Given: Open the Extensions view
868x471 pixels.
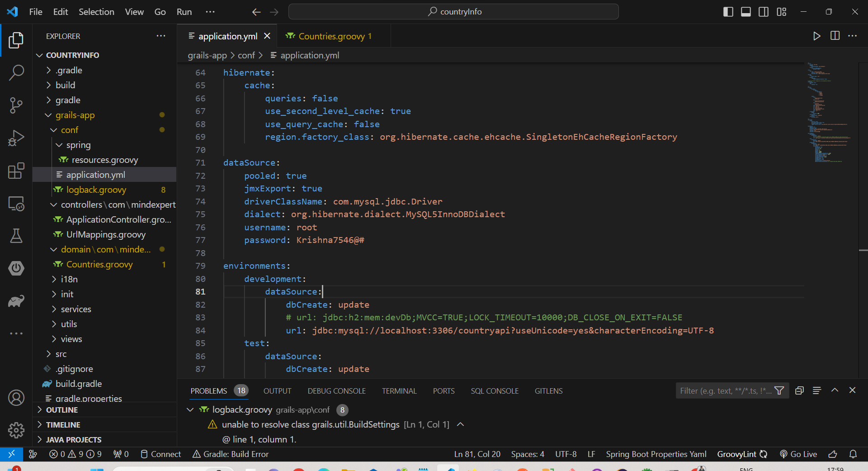Looking at the screenshot, I should click(x=16, y=171).
